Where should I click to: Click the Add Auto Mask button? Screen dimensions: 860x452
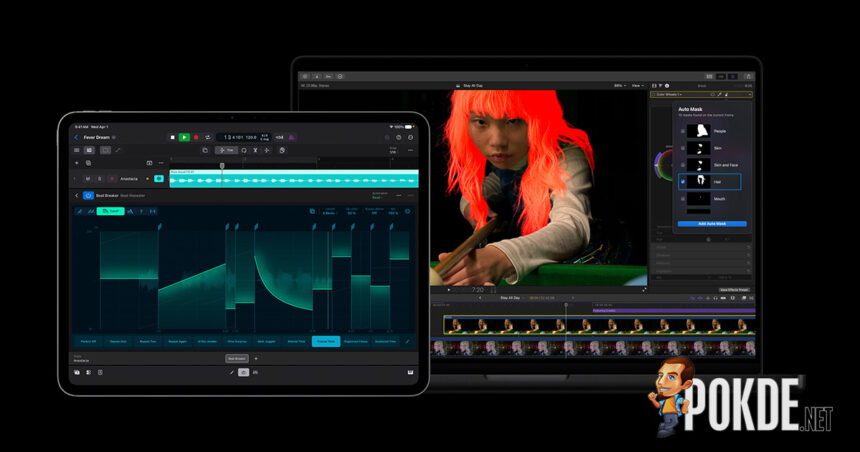tap(712, 224)
